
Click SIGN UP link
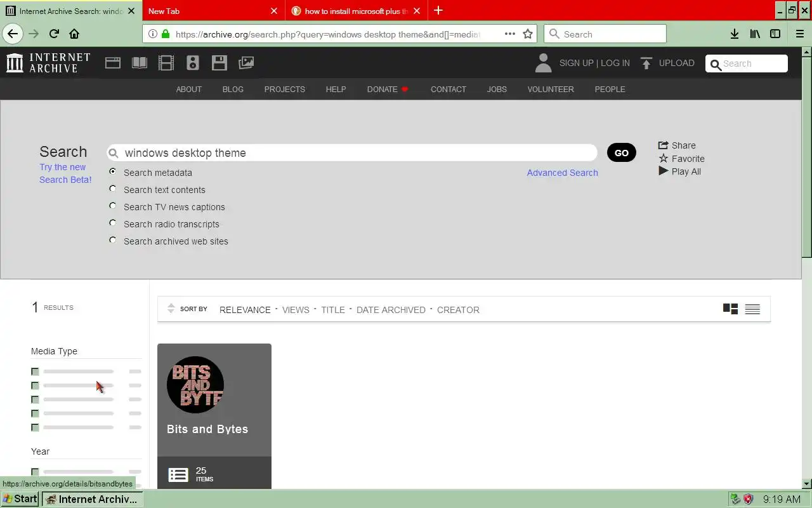[576, 63]
